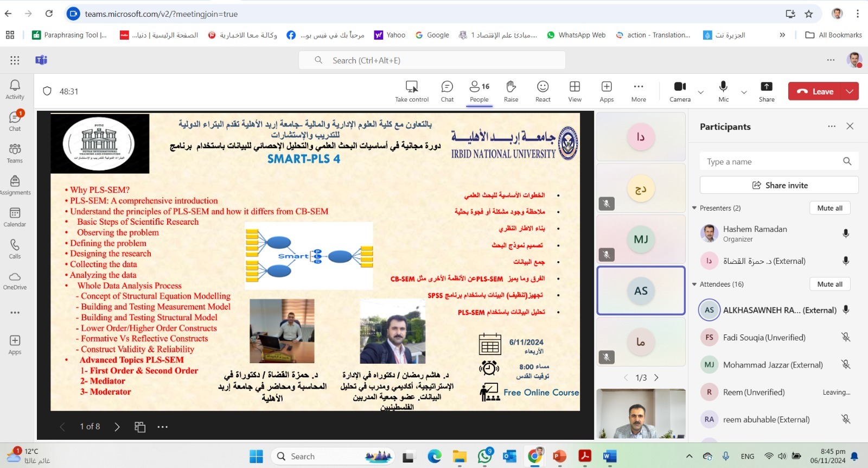Click the Type a name field
The height and width of the screenshot is (468, 868).
[770, 162]
